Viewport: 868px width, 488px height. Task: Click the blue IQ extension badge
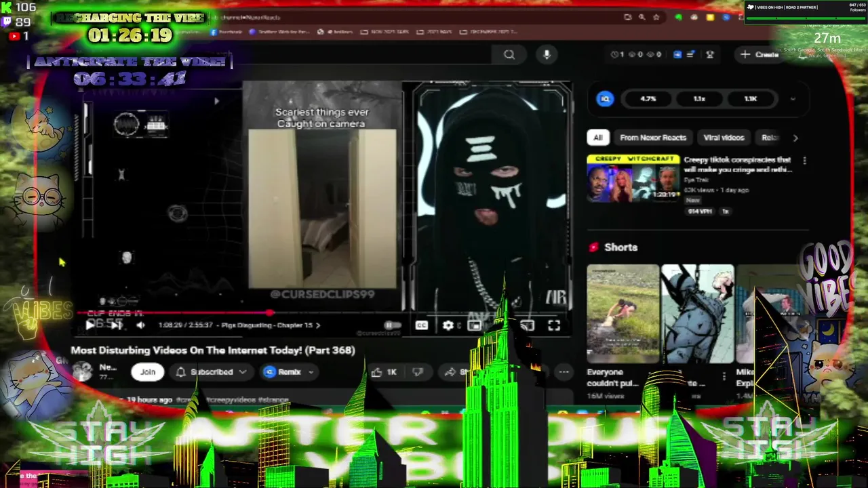605,99
